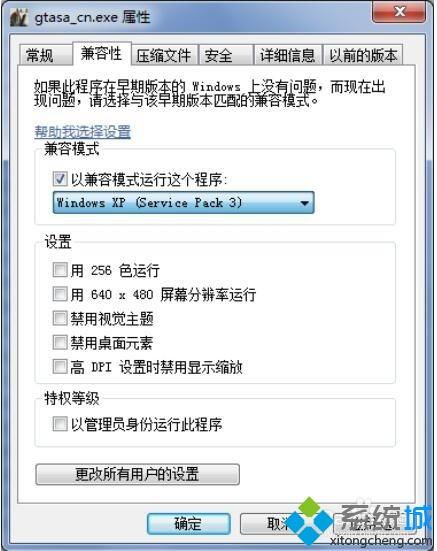Enable 以管理员身份运行此程序 checkbox
Viewport: 437px width, 551px height.
point(60,424)
